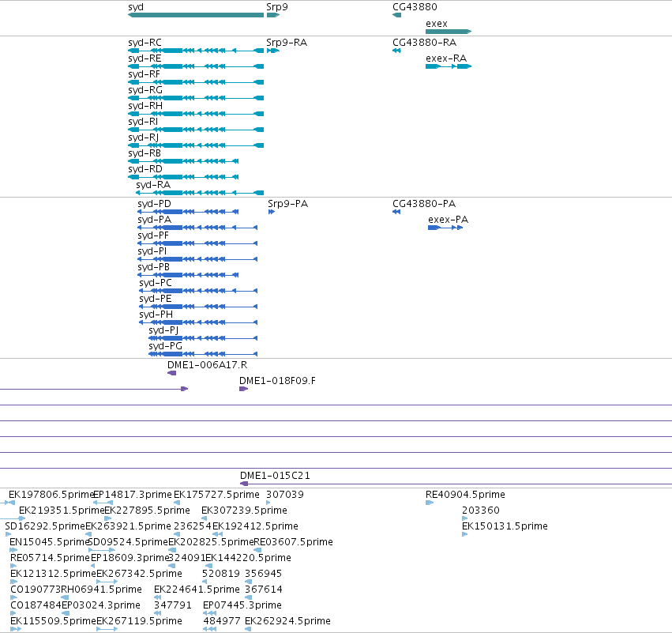Select the syd-PH protein feature

(x=198, y=322)
